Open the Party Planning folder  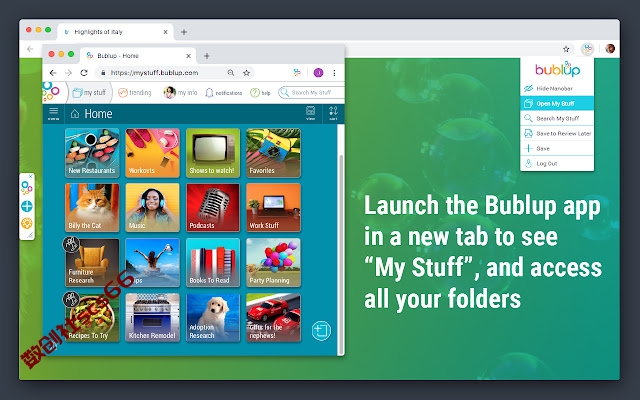pos(273,263)
